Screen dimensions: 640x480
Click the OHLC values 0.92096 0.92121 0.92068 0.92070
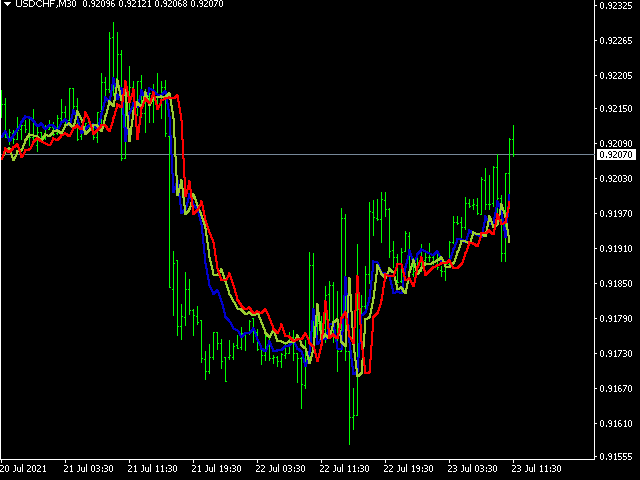point(153,4)
